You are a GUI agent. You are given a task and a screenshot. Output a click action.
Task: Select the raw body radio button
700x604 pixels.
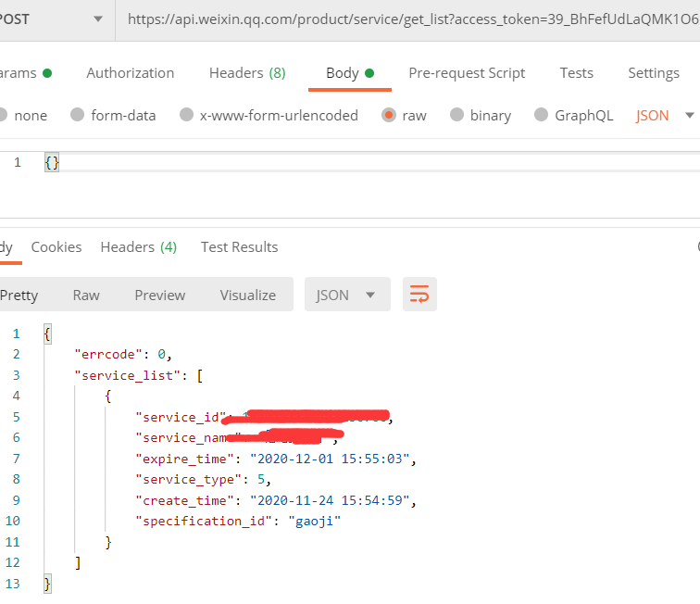pyautogui.click(x=389, y=115)
